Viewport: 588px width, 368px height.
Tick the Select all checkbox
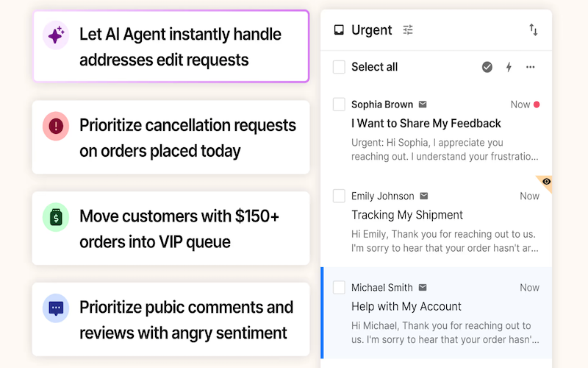click(x=339, y=67)
